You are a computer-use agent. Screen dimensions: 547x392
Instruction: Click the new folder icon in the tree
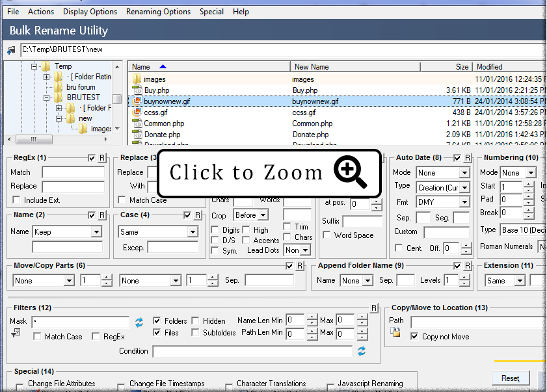point(71,118)
